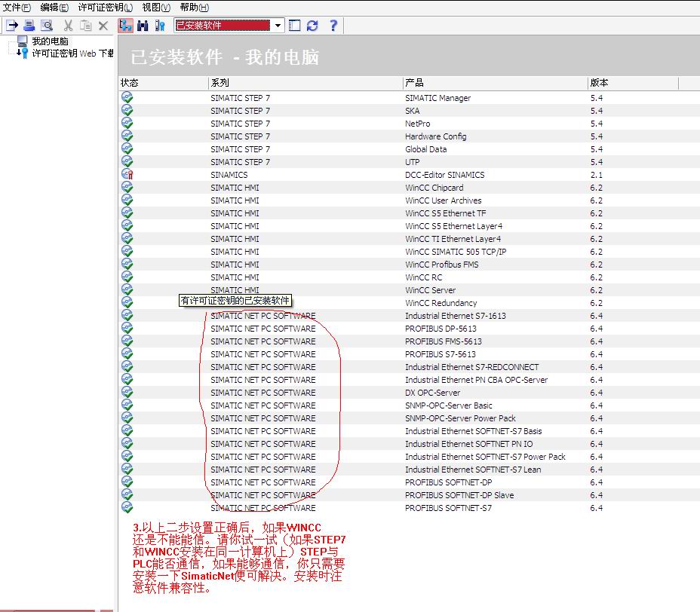Image resolution: width=700 pixels, height=612 pixels.
Task: Select WinCC SIMATIC 505 TCP/IP entry
Action: coord(456,252)
